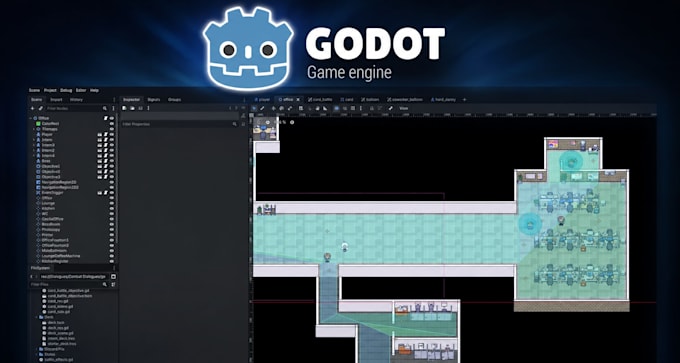
Task: Open the View menu in viewport toolbar
Action: (x=404, y=108)
